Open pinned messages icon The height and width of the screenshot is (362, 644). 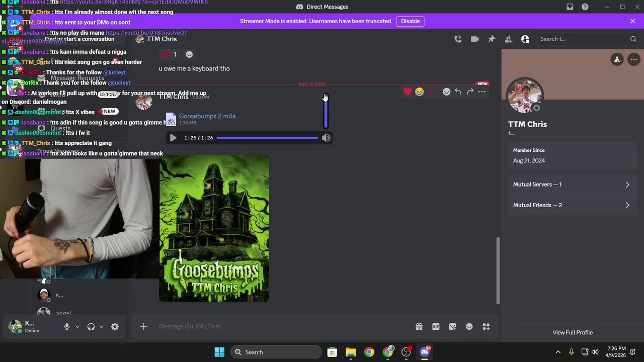492,39
